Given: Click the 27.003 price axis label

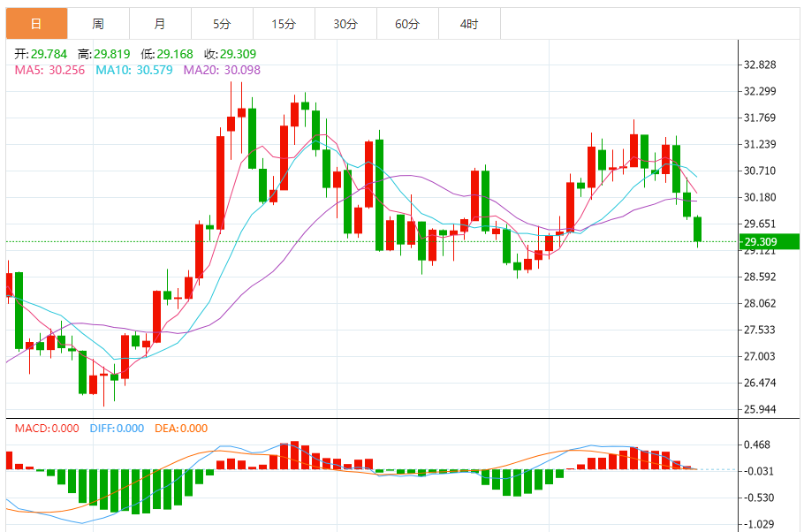Looking at the screenshot, I should click(x=760, y=356).
